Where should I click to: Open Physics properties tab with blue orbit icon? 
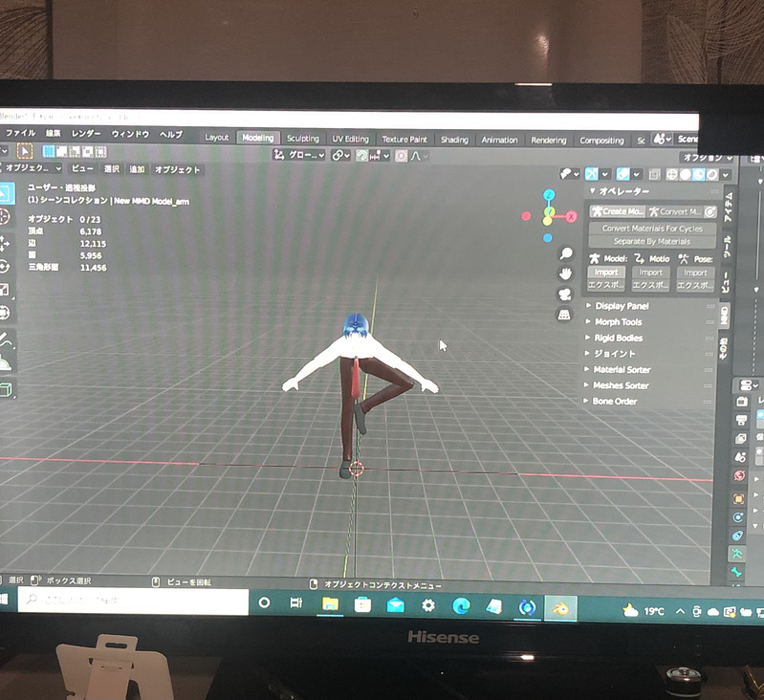click(x=738, y=517)
